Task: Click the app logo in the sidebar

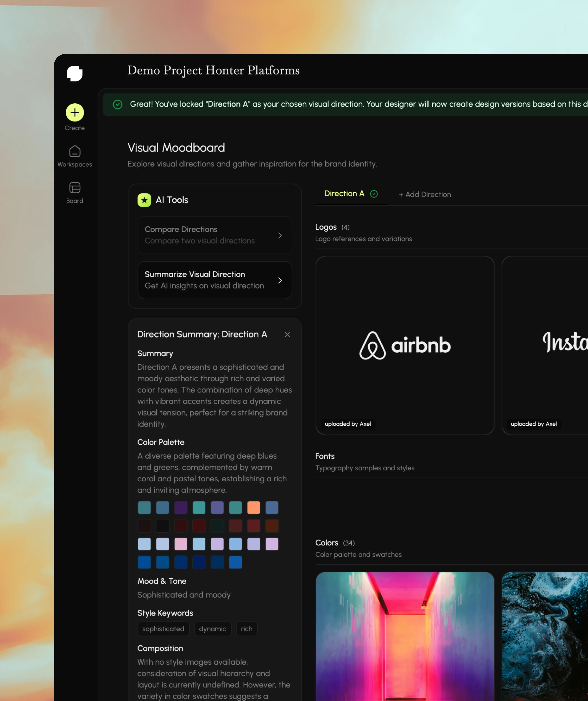Action: point(75,73)
